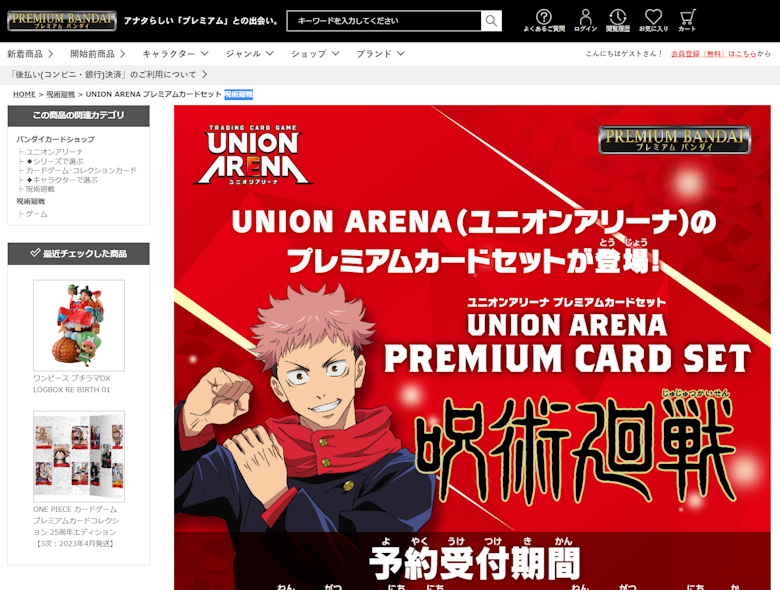Click the Union Arena logo in banner
780x590 pixels.
pyautogui.click(x=254, y=155)
